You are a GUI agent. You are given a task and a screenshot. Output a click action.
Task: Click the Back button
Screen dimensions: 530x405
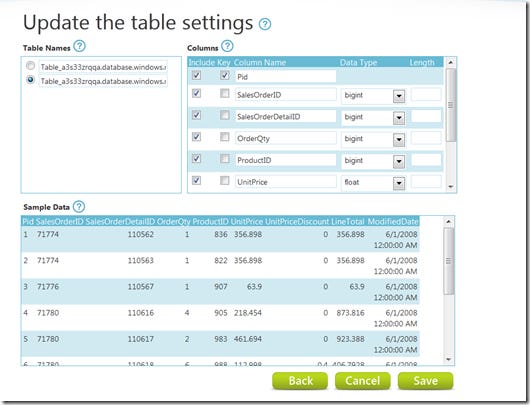click(300, 381)
